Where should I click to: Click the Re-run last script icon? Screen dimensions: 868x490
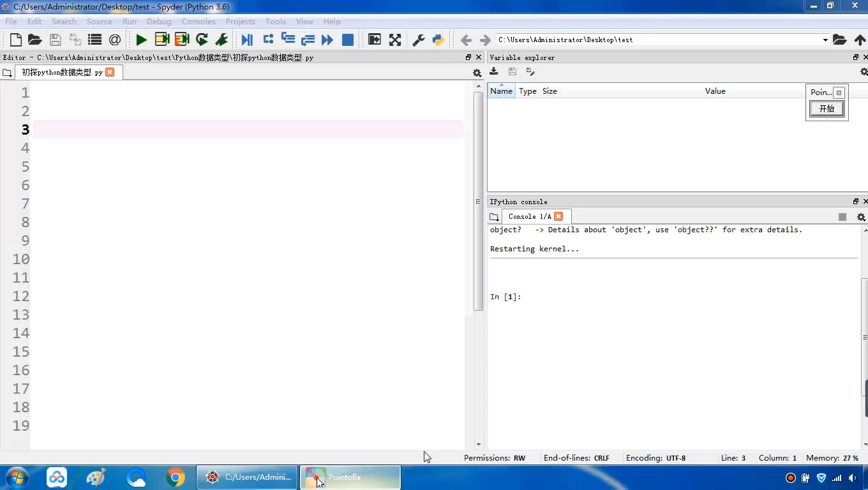[x=202, y=40]
